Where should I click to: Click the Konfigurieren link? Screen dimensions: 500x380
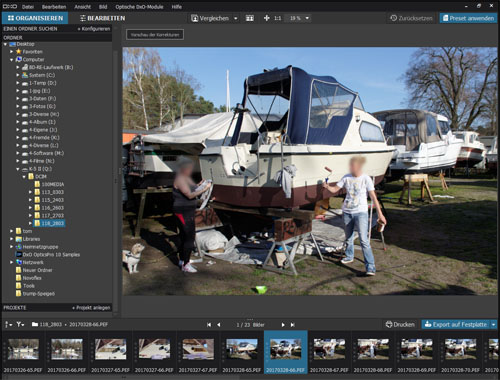tap(94, 29)
